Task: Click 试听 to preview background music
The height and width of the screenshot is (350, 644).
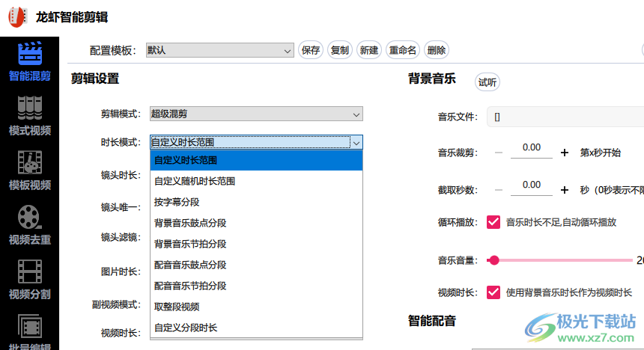Action: click(487, 82)
